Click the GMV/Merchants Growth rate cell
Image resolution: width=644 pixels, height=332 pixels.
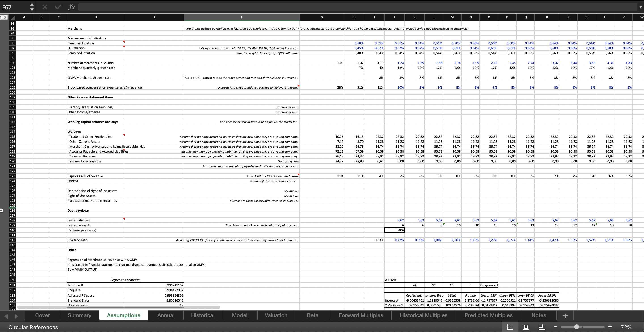96,78
